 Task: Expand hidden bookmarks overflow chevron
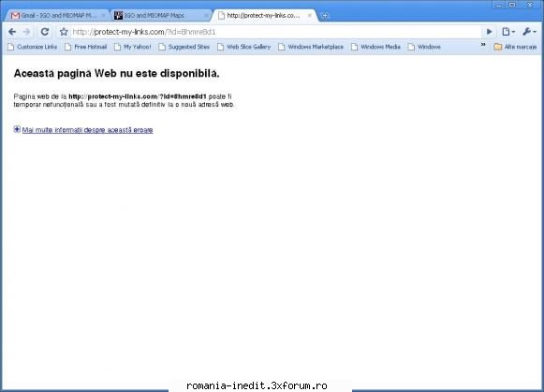click(x=483, y=45)
